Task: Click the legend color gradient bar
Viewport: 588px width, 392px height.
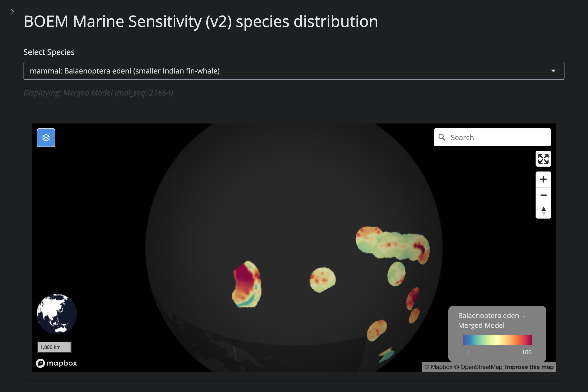Action: coord(497,340)
